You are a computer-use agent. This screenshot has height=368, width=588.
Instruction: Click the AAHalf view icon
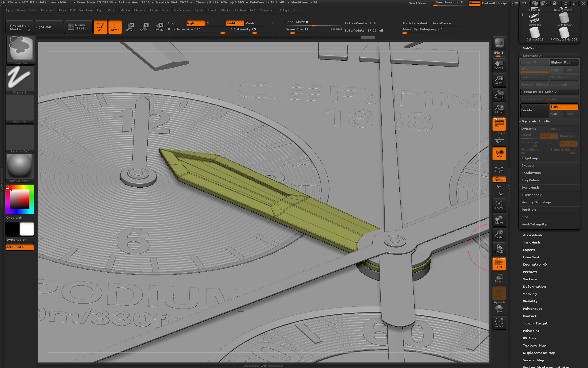coord(499,109)
